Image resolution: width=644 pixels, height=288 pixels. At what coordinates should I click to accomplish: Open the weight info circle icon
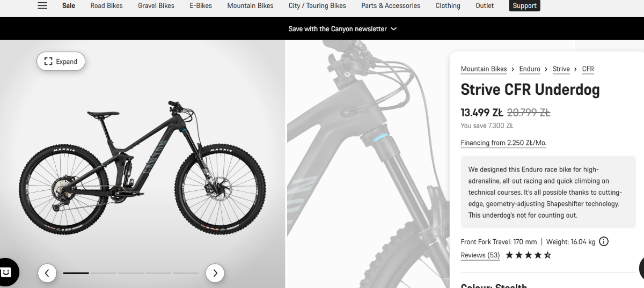pos(604,241)
